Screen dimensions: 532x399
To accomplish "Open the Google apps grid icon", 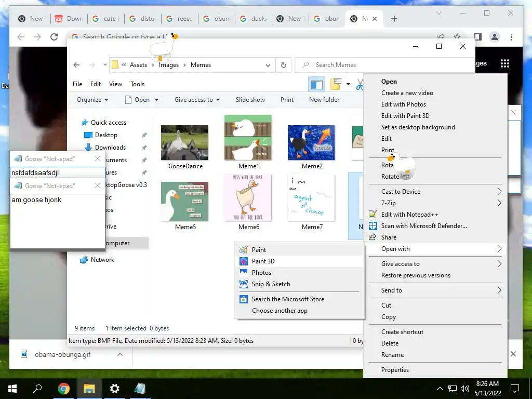I will (x=505, y=63).
